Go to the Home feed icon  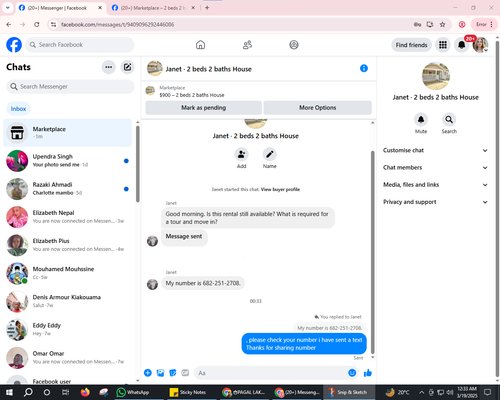[x=200, y=45]
